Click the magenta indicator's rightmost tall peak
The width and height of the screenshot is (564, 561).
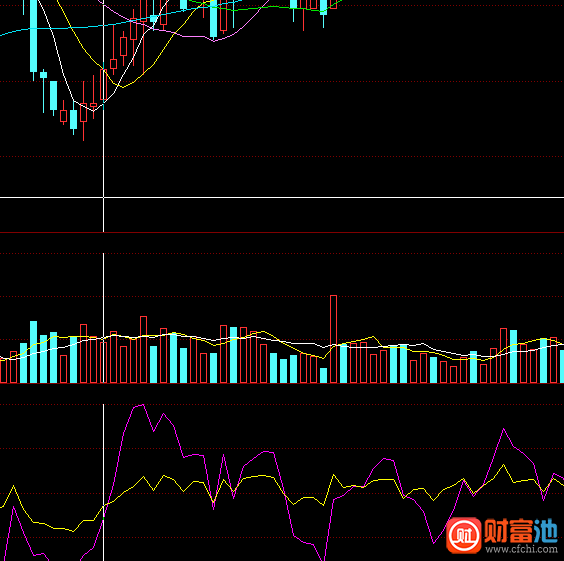pos(503,429)
